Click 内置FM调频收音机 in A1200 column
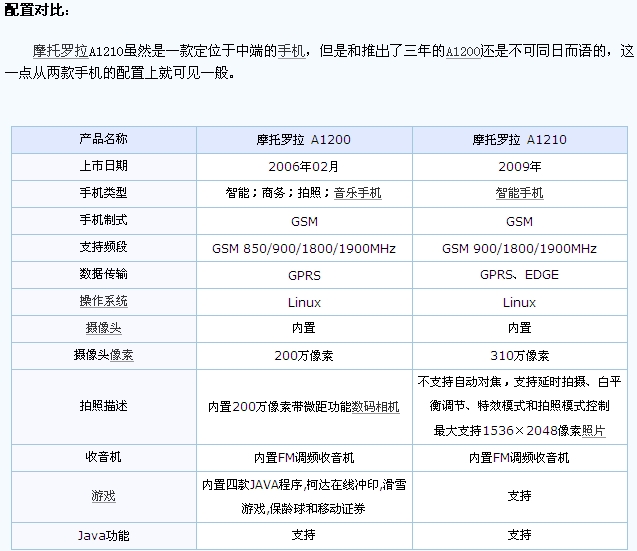The height and width of the screenshot is (551, 637). (304, 458)
